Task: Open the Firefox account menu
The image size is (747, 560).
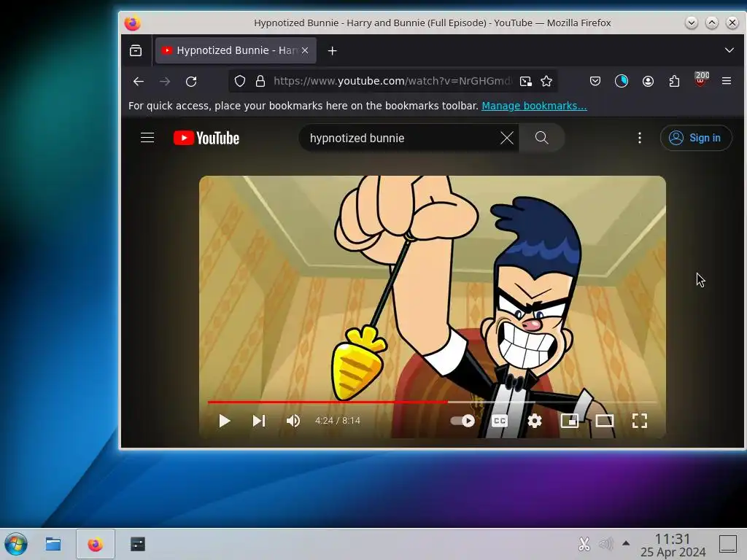Action: (648, 82)
